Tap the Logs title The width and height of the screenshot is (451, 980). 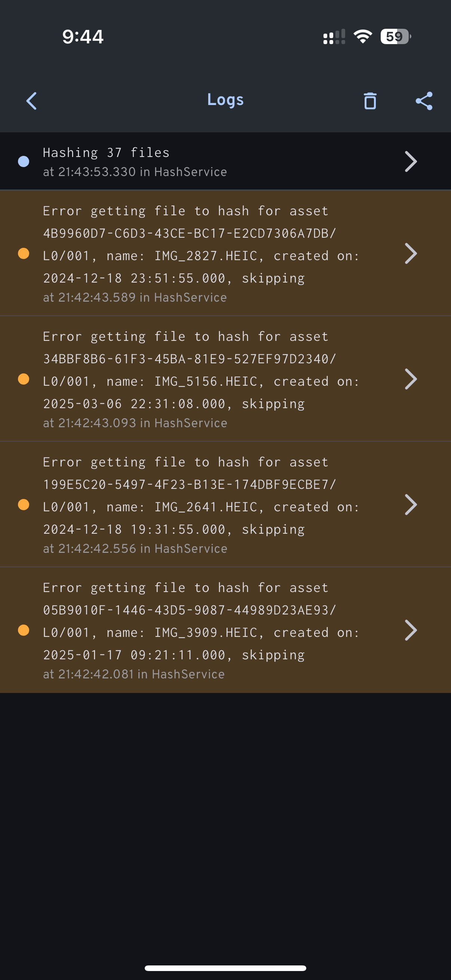point(225,100)
